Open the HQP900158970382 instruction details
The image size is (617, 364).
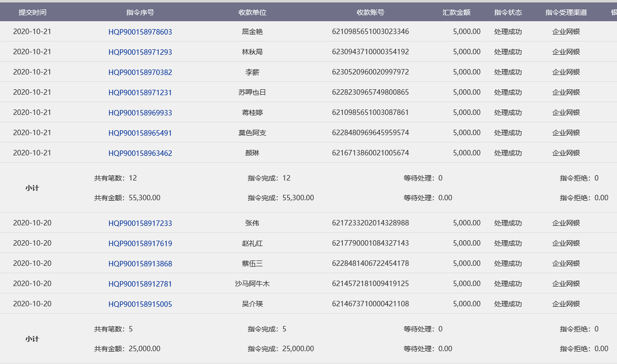click(x=140, y=73)
